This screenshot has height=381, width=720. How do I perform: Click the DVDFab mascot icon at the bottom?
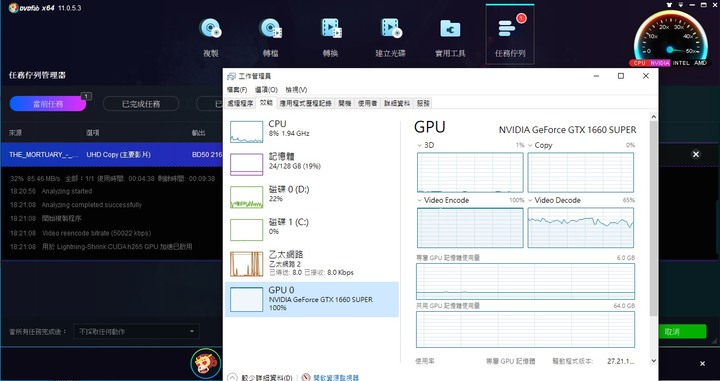pyautogui.click(x=205, y=363)
